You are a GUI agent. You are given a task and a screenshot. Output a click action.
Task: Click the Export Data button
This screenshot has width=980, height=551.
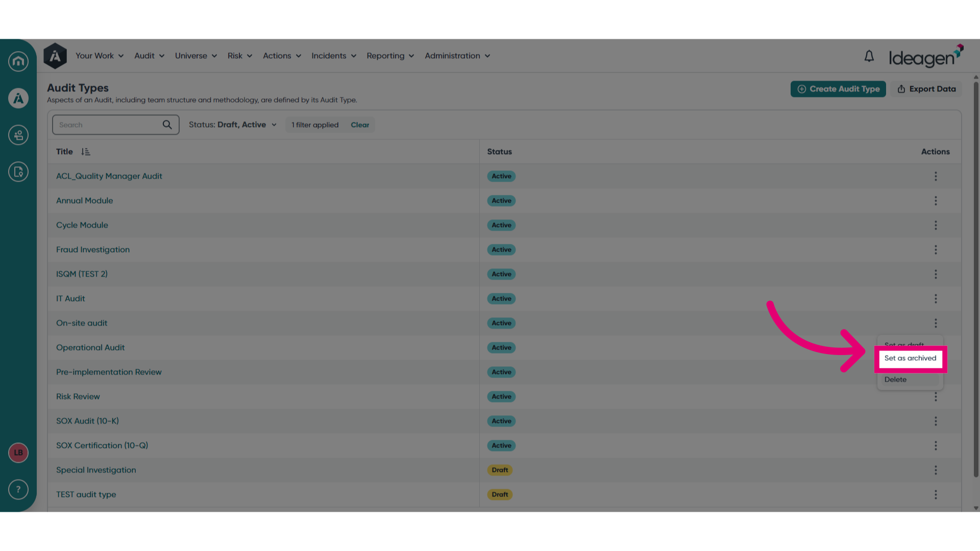coord(926,89)
